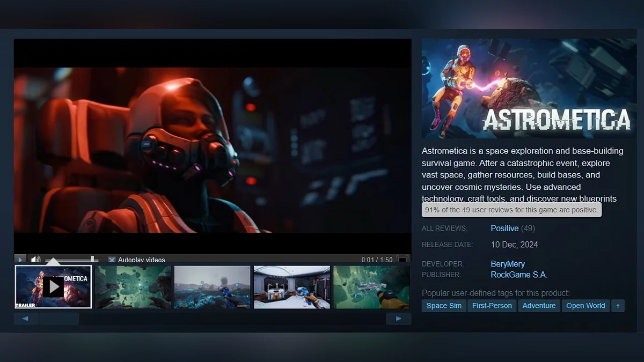Show the spaceship-in-asteroids screenshot thumbnail
644x362 pixels.
coord(371,287)
